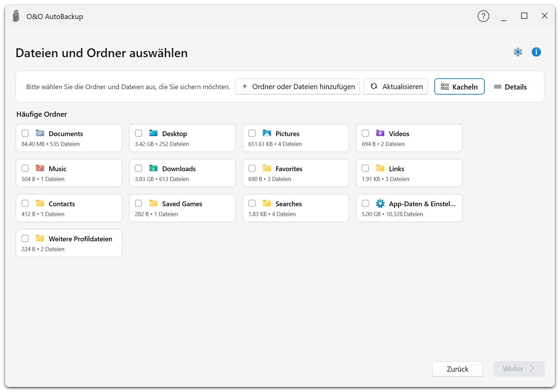This screenshot has width=560, height=392.
Task: Go back with the Zurück button
Action: [457, 369]
